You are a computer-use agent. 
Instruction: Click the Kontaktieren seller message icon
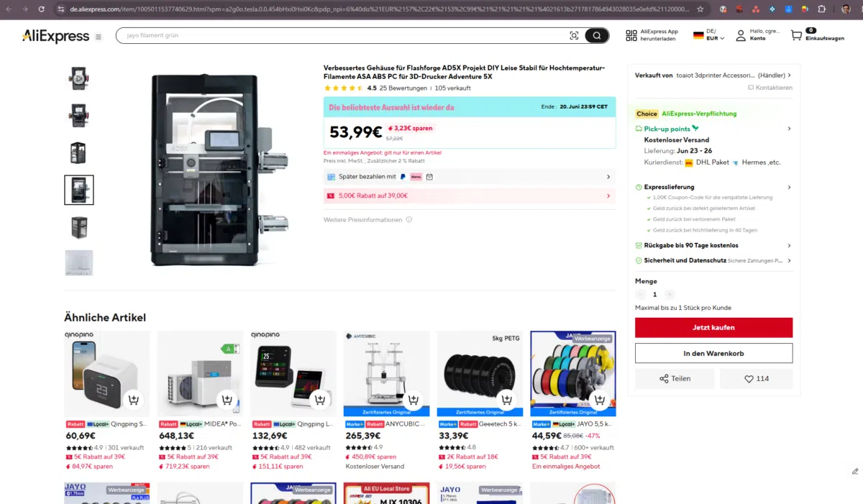(x=751, y=88)
